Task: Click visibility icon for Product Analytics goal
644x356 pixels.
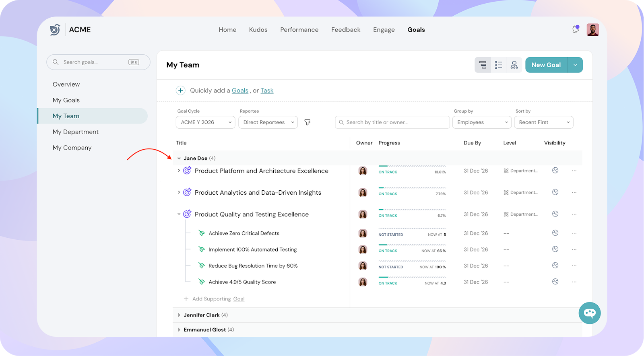Action: 555,192
